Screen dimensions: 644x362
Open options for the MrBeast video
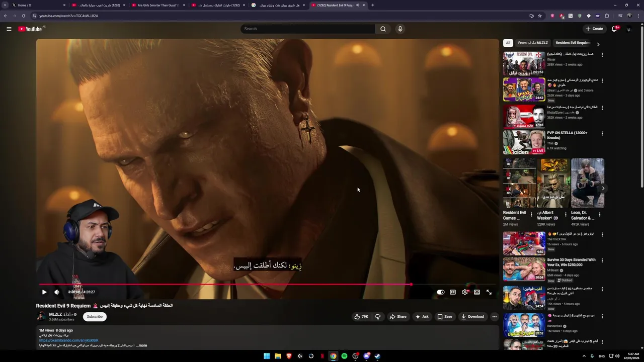(x=602, y=260)
